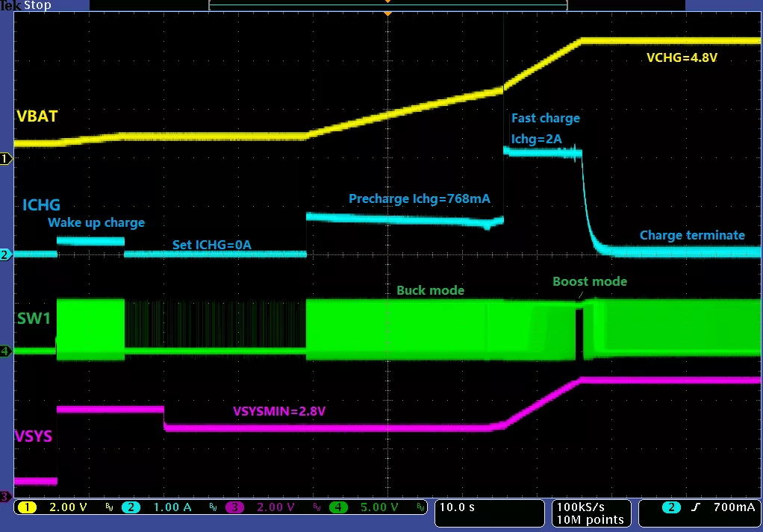
Task: Click the Stop acquisition status label
Action: coord(37,5)
